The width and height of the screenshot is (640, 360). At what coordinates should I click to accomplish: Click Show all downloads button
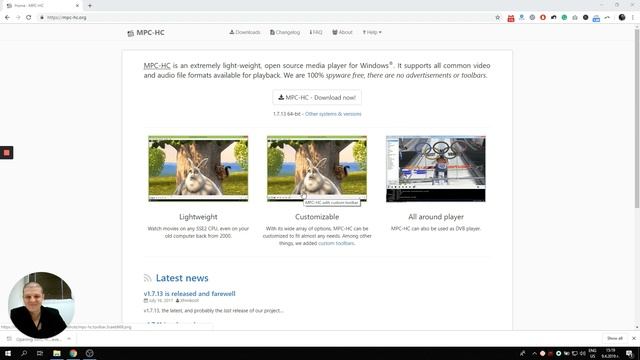pos(615,338)
